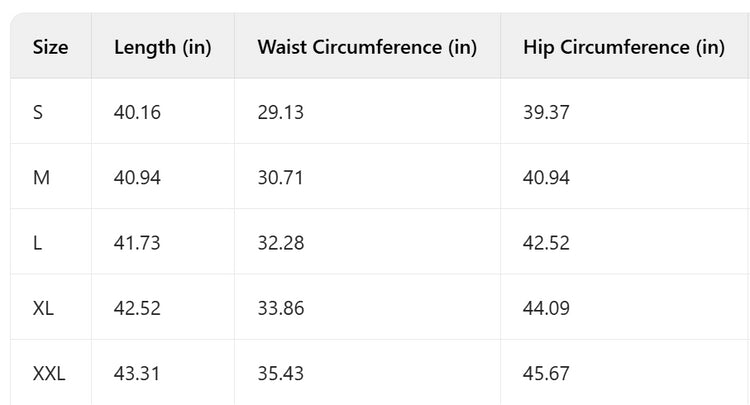Select the Hip Circumference (in) header
Screen dimensions: 750x405
(x=623, y=47)
